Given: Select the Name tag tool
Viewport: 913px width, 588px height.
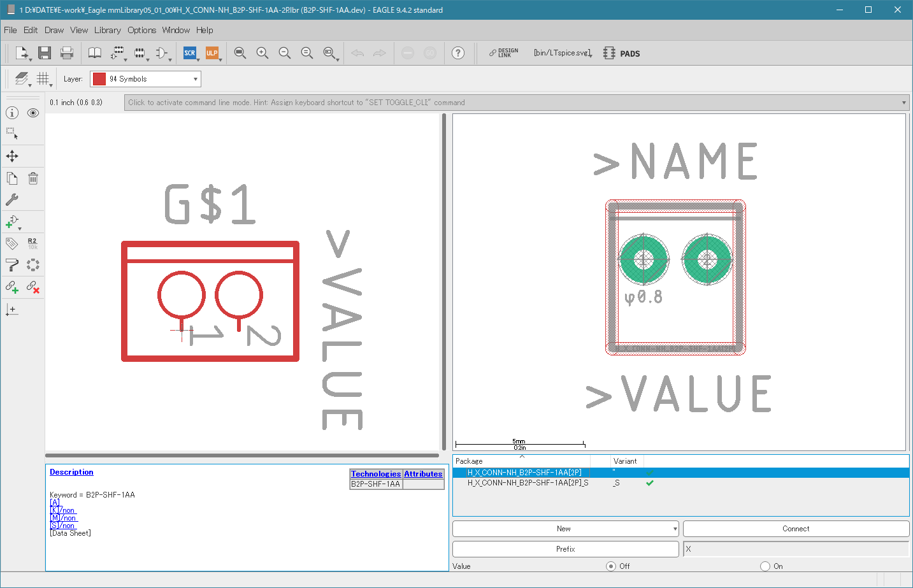Looking at the screenshot, I should 12,243.
